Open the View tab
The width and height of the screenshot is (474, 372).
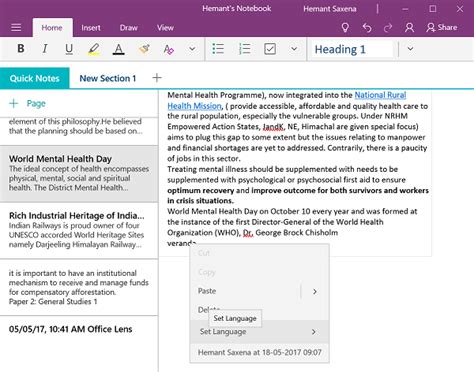pyautogui.click(x=165, y=28)
